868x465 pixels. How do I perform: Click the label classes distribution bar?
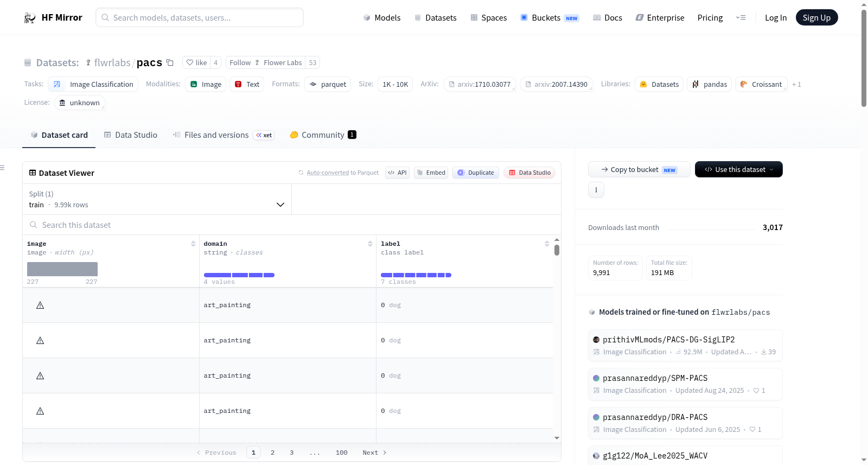click(x=416, y=275)
